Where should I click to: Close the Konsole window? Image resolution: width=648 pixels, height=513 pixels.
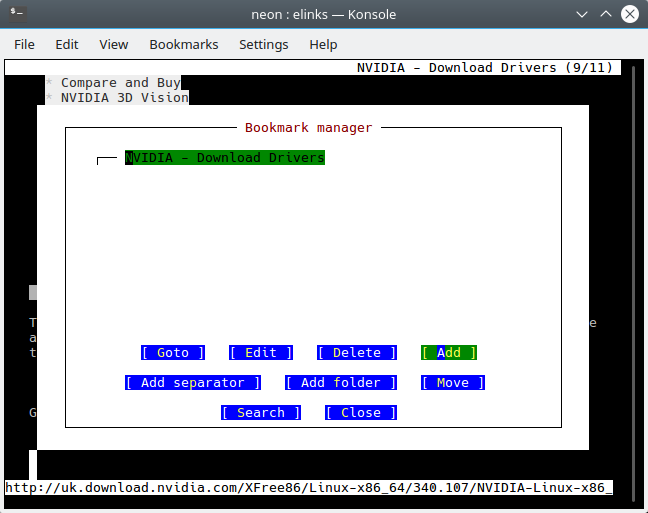(x=630, y=14)
